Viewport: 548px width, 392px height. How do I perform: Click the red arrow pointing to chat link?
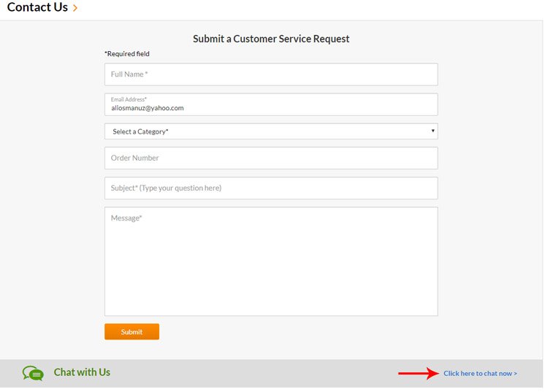click(x=419, y=373)
